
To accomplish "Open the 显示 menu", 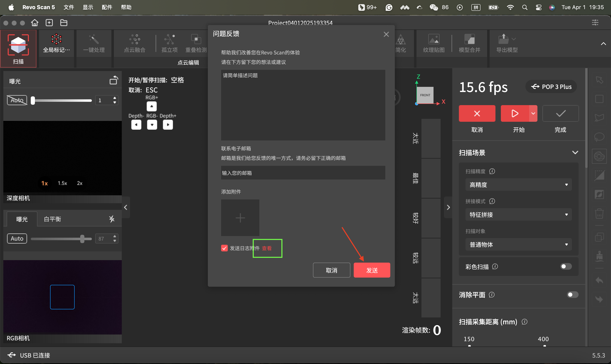I will coord(88,7).
